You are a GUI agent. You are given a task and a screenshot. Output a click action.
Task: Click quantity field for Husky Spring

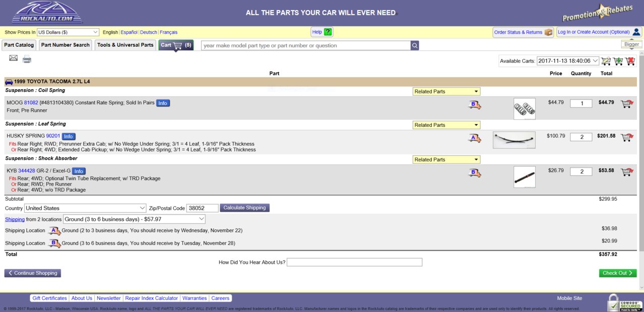(581, 137)
